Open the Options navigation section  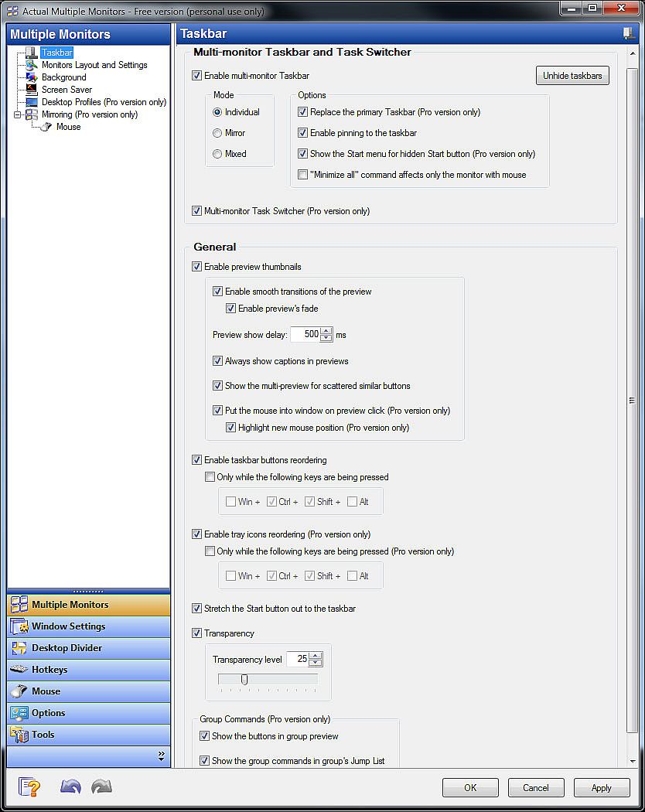(x=89, y=713)
